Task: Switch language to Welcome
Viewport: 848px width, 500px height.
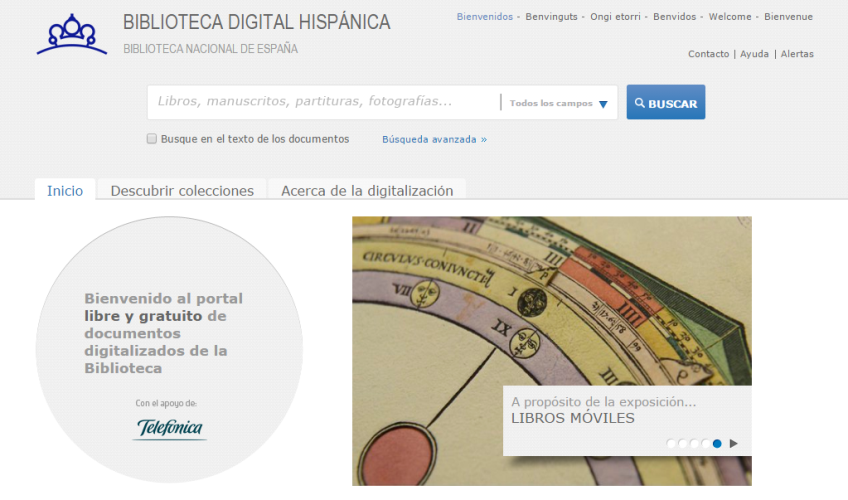Action: click(x=730, y=17)
